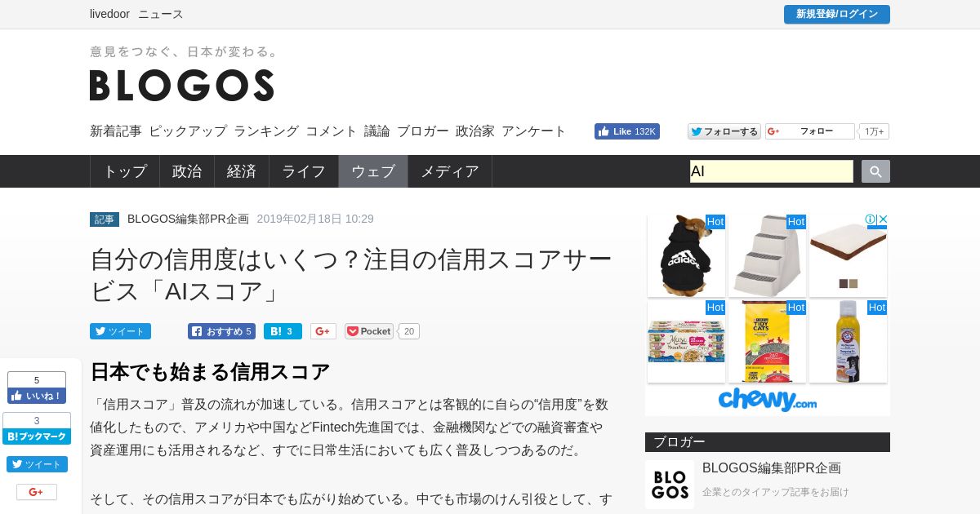This screenshot has width=980, height=514.
Task: Open the 政治 navigation tab
Action: click(x=187, y=171)
